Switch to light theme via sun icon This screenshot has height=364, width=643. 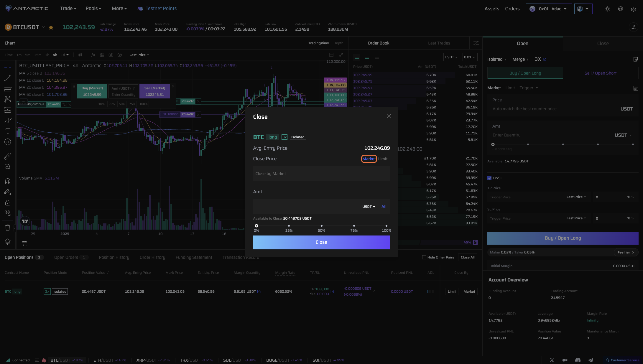tap(608, 9)
